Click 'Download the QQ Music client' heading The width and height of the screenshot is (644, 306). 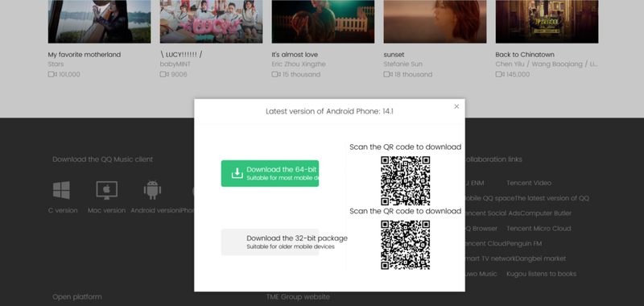coord(103,159)
